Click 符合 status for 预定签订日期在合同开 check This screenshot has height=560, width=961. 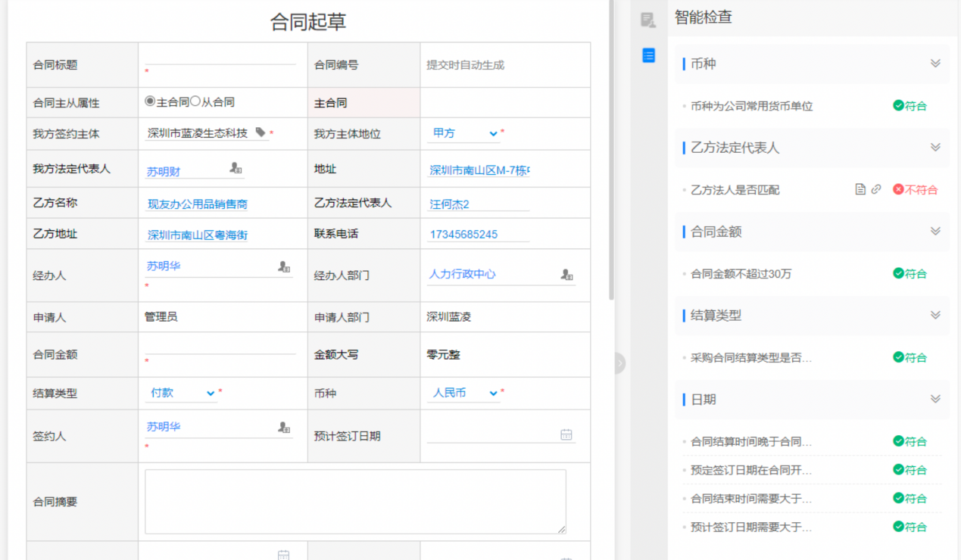click(910, 470)
